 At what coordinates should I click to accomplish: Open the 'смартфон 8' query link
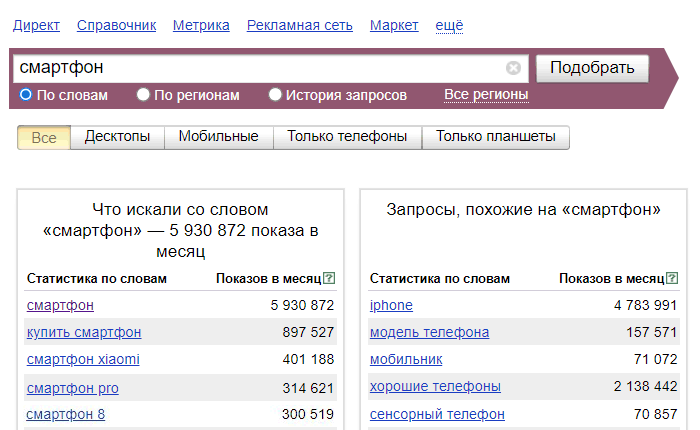click(66, 414)
